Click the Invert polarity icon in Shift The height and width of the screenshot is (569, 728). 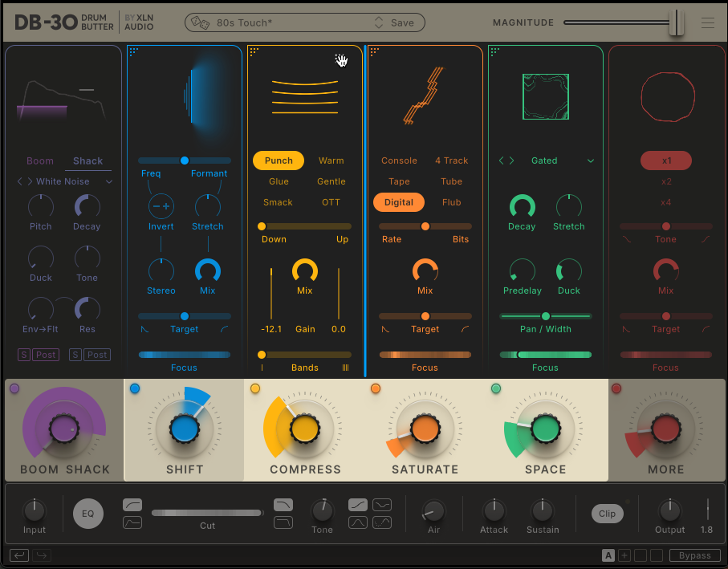click(x=161, y=206)
